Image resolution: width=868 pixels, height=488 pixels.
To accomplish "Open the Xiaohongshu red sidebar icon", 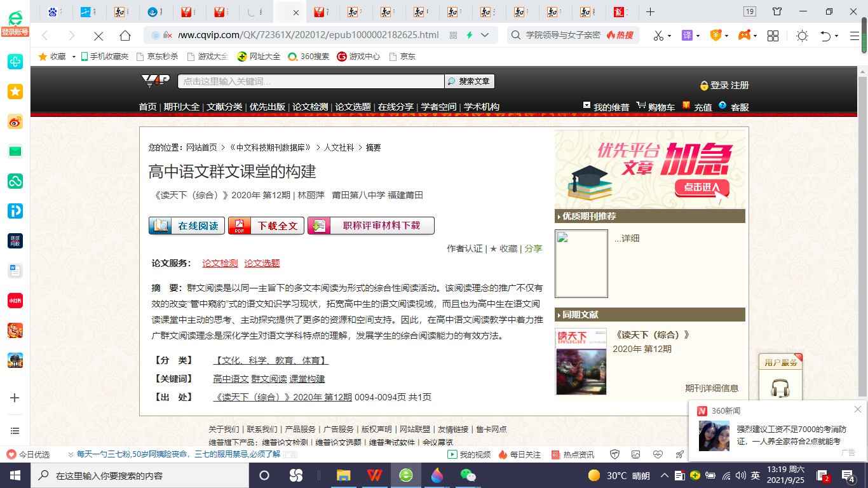I will tap(15, 301).
